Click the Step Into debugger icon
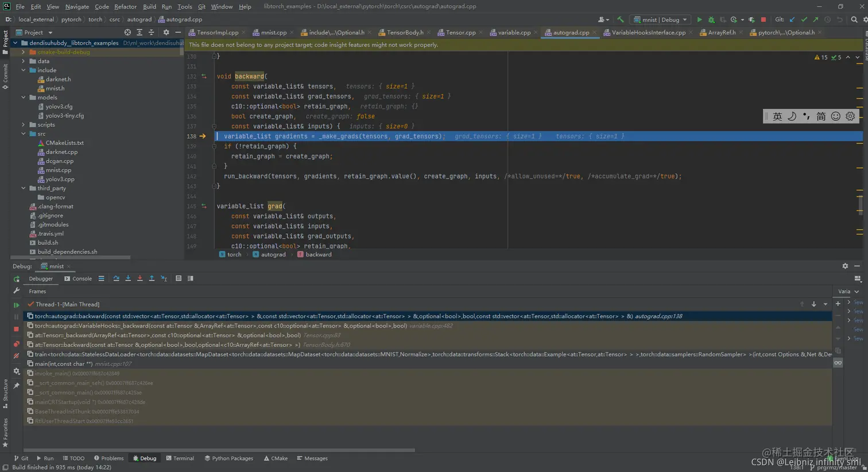The width and height of the screenshot is (868, 472). (128, 279)
